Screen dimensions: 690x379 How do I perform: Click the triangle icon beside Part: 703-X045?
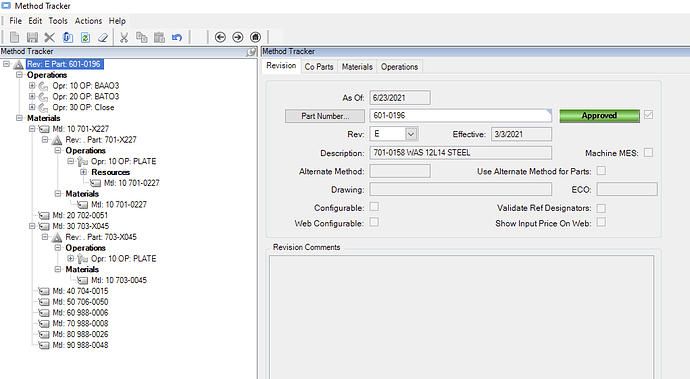pos(57,237)
